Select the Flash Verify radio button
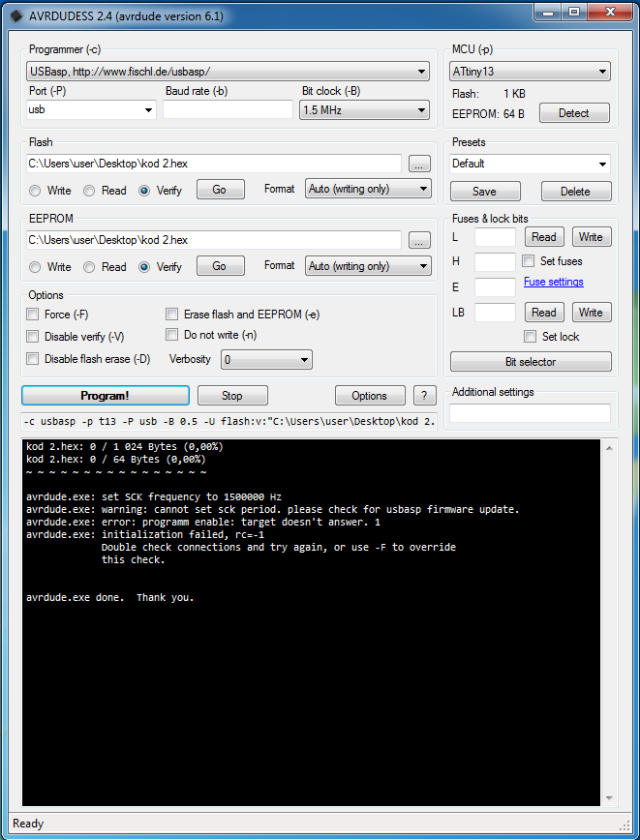Image resolution: width=640 pixels, height=840 pixels. [144, 191]
